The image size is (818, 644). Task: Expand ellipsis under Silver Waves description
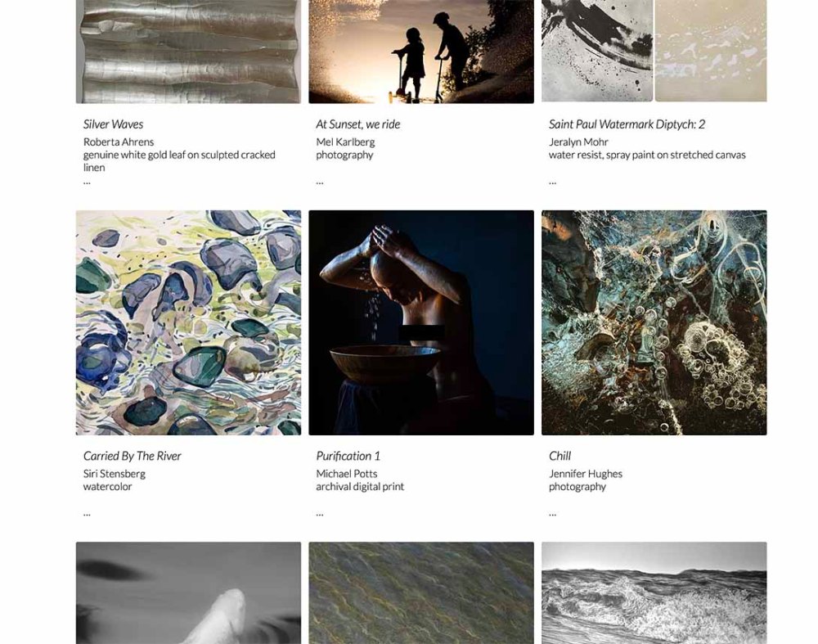(x=87, y=182)
